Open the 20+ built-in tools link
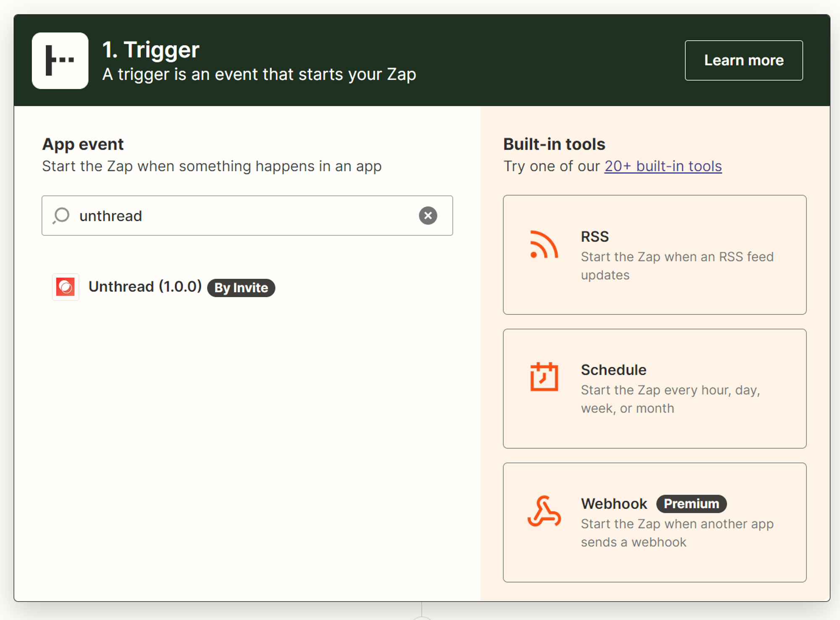840x620 pixels. pyautogui.click(x=663, y=166)
